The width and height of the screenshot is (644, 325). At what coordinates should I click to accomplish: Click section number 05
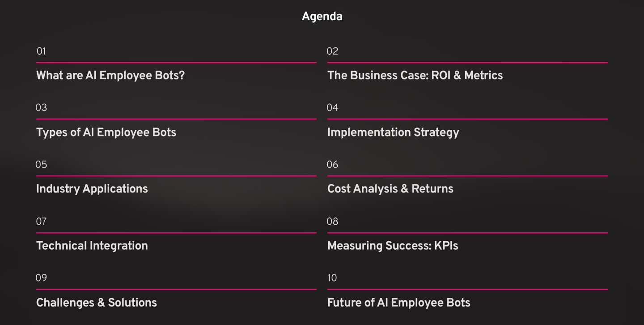pyautogui.click(x=41, y=165)
